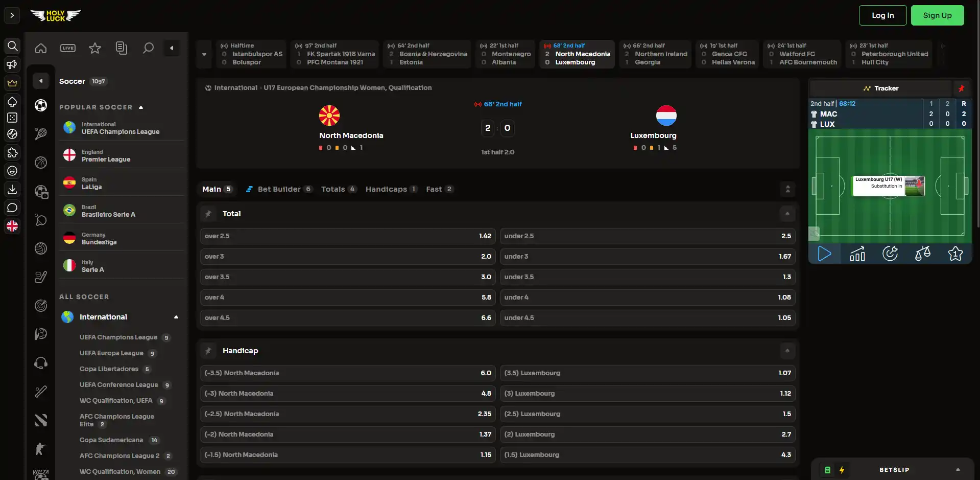Open the bet history document icon
The width and height of the screenshot is (980, 480).
click(x=122, y=48)
